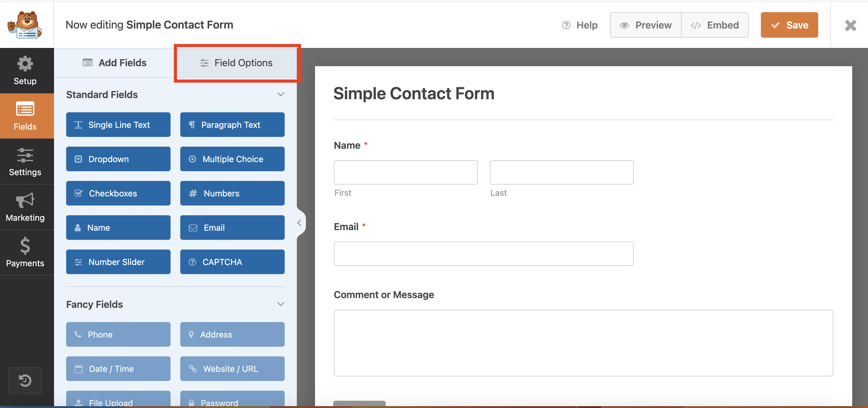Select the Number Slider field
The height and width of the screenshot is (408, 868).
(x=118, y=261)
